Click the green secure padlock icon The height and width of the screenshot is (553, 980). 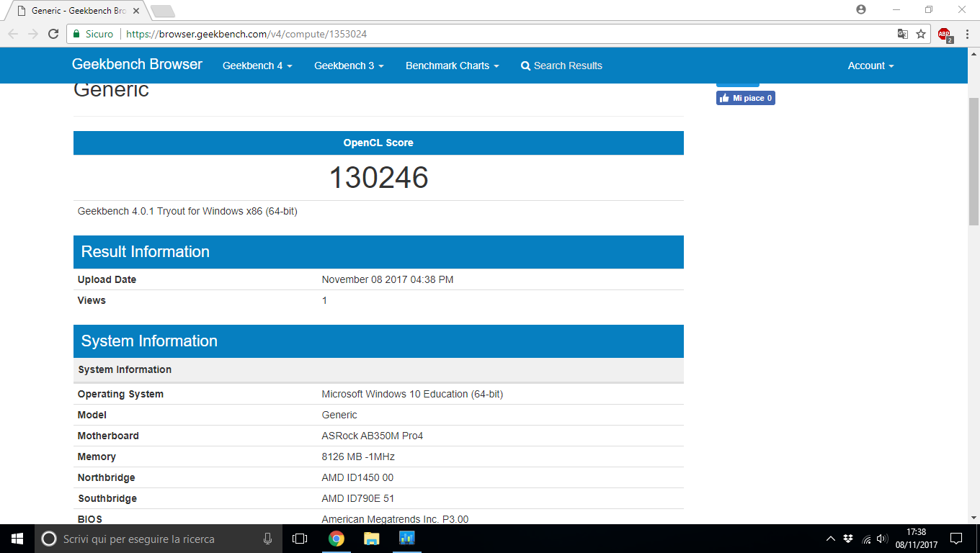77,34
